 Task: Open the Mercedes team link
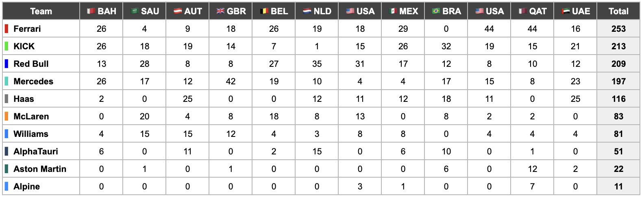pos(33,81)
